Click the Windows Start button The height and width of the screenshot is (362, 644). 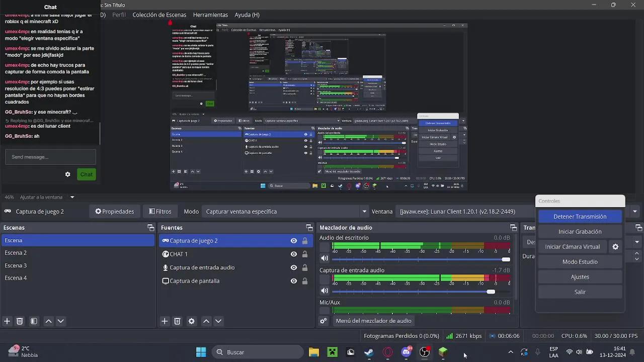pyautogui.click(x=201, y=352)
